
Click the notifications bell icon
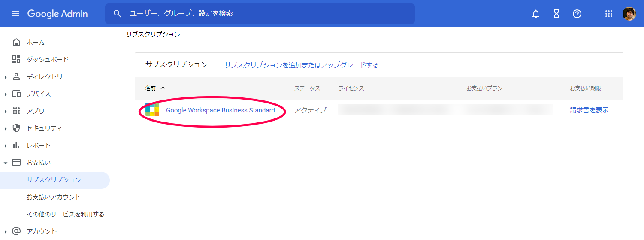(536, 14)
